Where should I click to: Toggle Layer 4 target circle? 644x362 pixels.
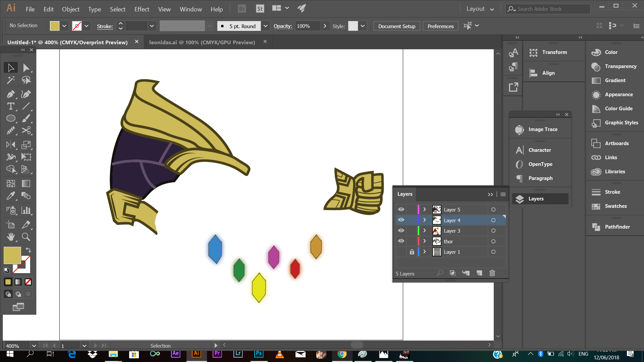point(493,220)
